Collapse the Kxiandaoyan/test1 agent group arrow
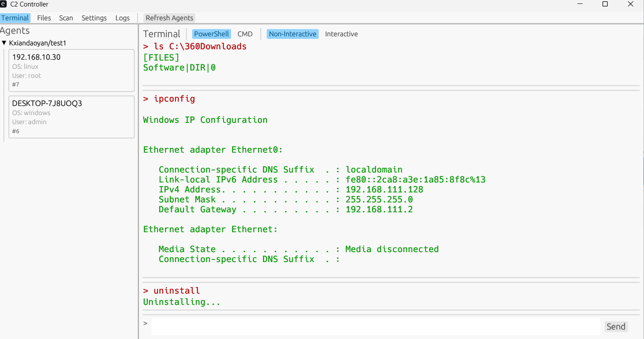644x339 pixels. tap(4, 43)
